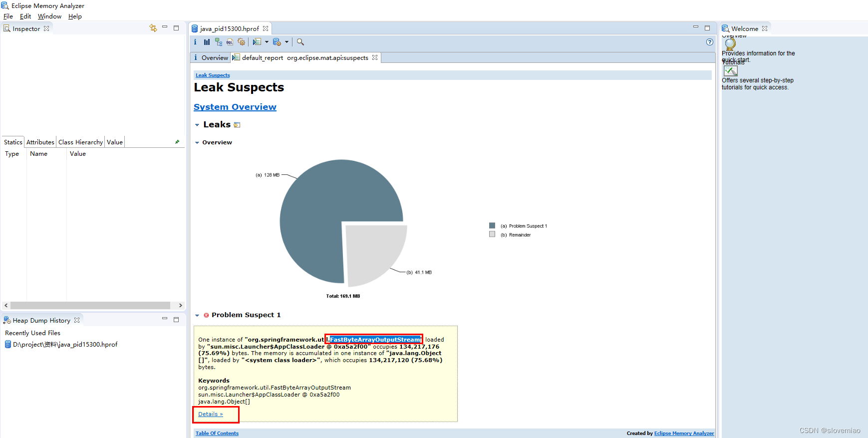868x438 pixels.
Task: Click the highlighted FastByteArrayOutputStream class name
Action: [374, 340]
